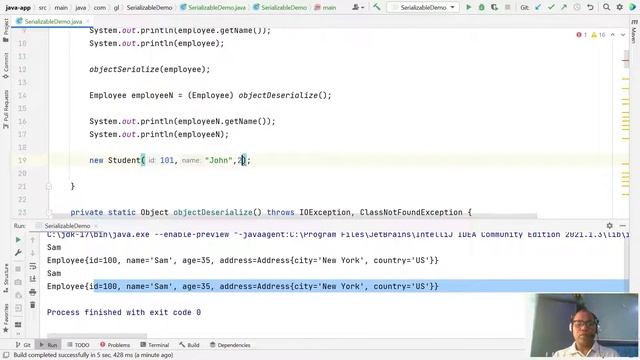Click the editor vertical scrollbar

pyautogui.click(x=626, y=59)
